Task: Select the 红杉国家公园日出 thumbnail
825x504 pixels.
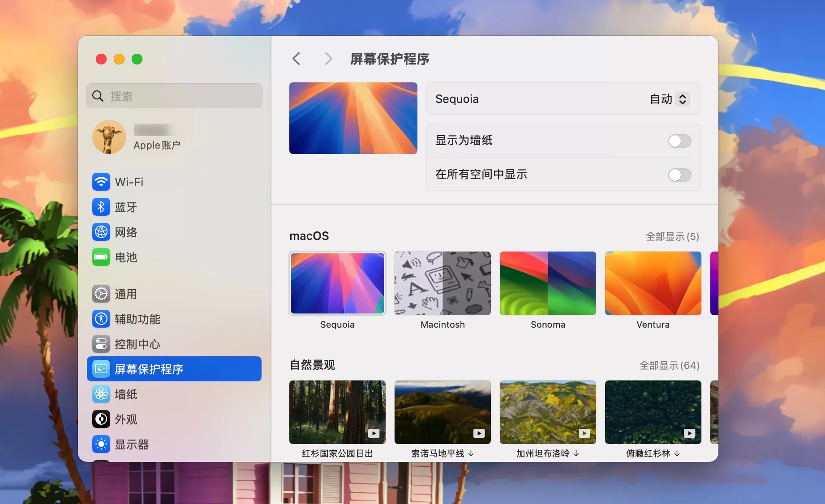Action: pyautogui.click(x=337, y=412)
